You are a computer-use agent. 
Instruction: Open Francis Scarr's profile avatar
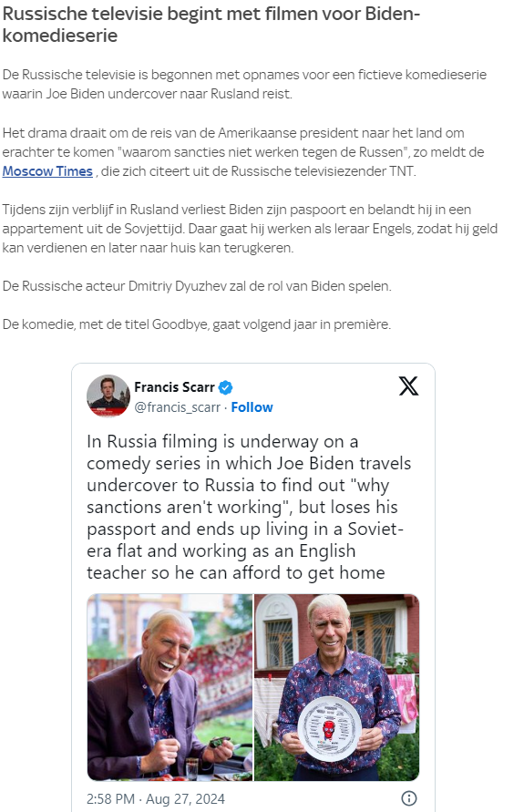pyautogui.click(x=108, y=396)
